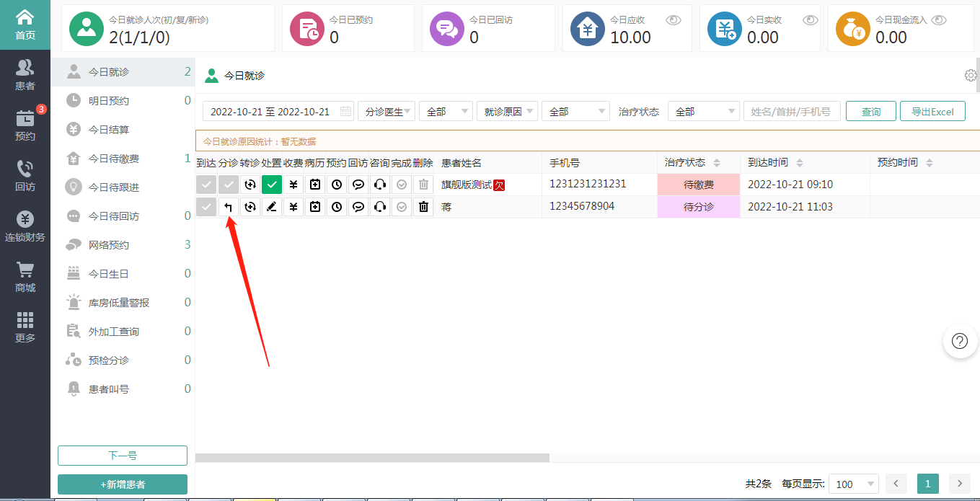The width and height of the screenshot is (980, 501).
Task: Click the 收费 yen icon for 旗舰版测试
Action: tap(293, 185)
